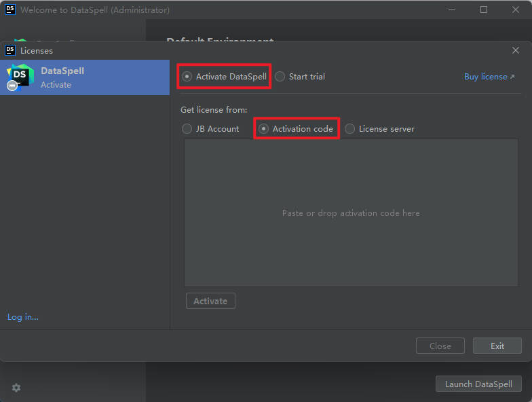Close the Welcome to DataSpell window
The image size is (532, 402).
coord(515,10)
